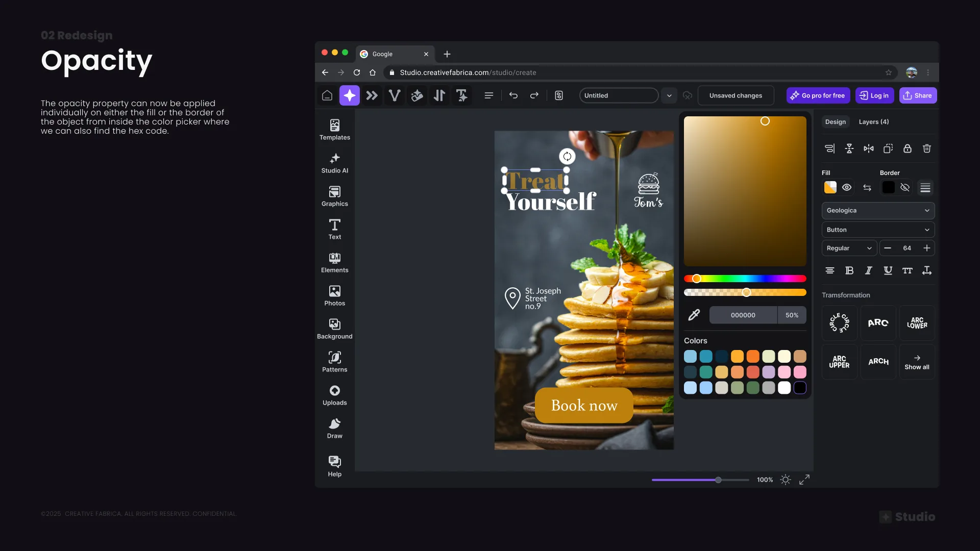The width and height of the screenshot is (980, 551).
Task: Click the opacity slider handle
Action: (746, 292)
